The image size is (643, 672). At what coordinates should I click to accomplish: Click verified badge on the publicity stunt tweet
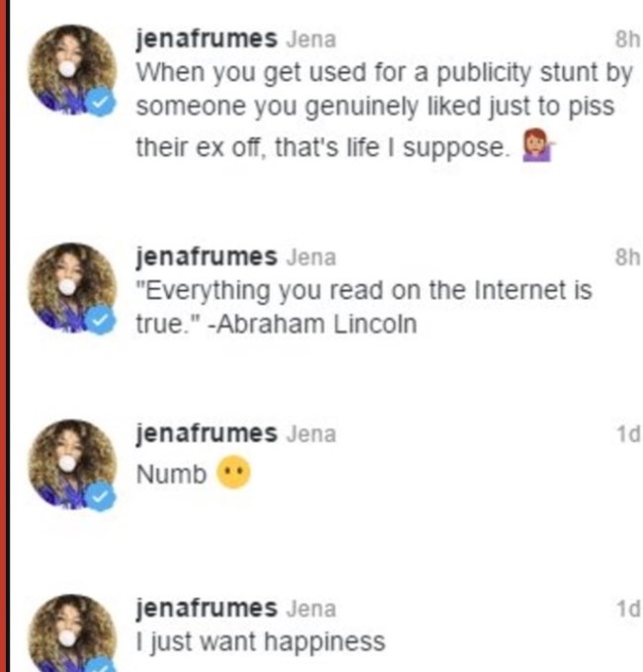pos(102,103)
